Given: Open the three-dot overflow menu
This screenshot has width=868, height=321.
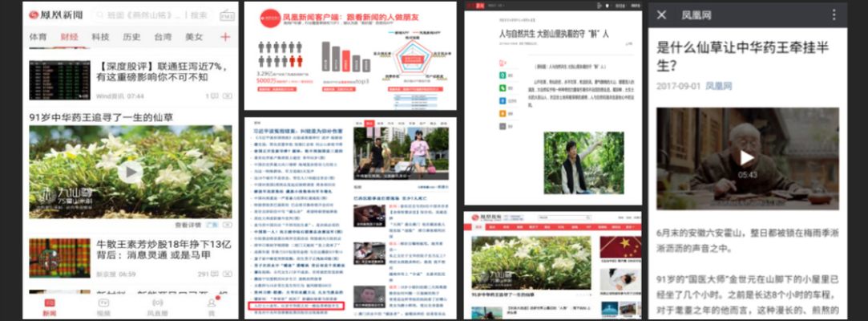Looking at the screenshot, I should click(834, 15).
